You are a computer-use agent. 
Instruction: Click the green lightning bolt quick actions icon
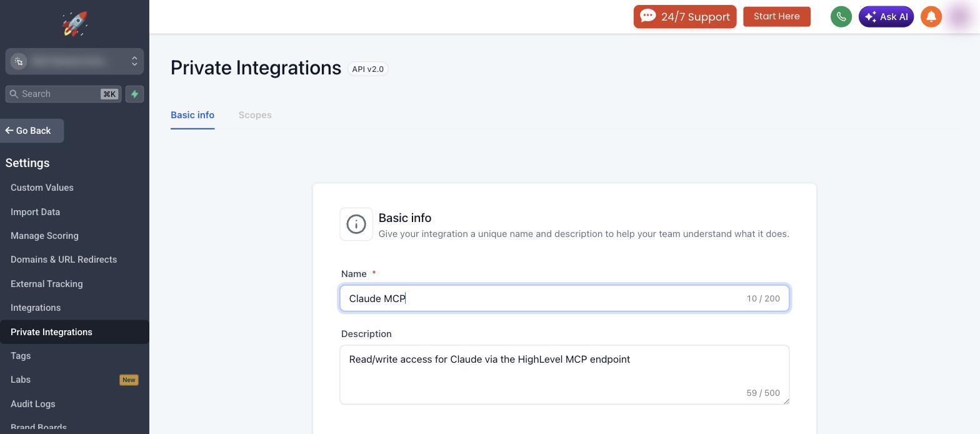coord(134,94)
